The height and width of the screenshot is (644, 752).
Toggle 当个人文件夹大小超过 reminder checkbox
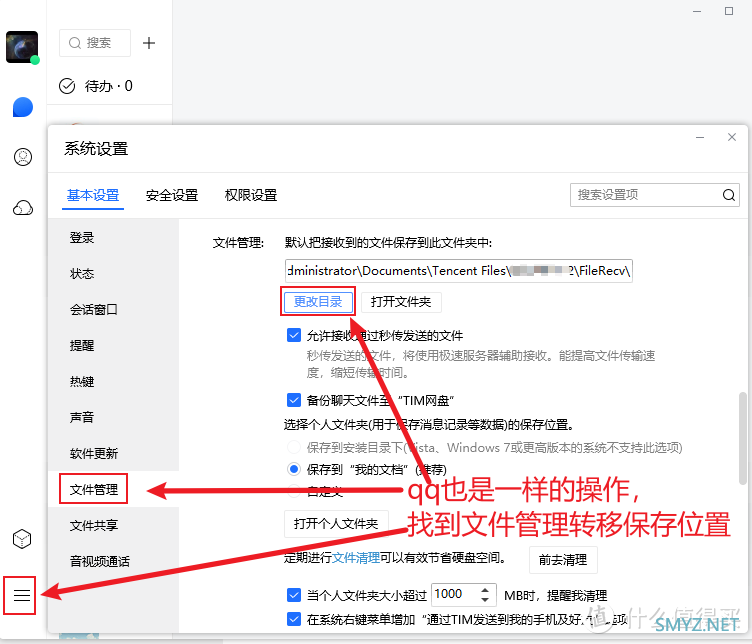click(294, 595)
